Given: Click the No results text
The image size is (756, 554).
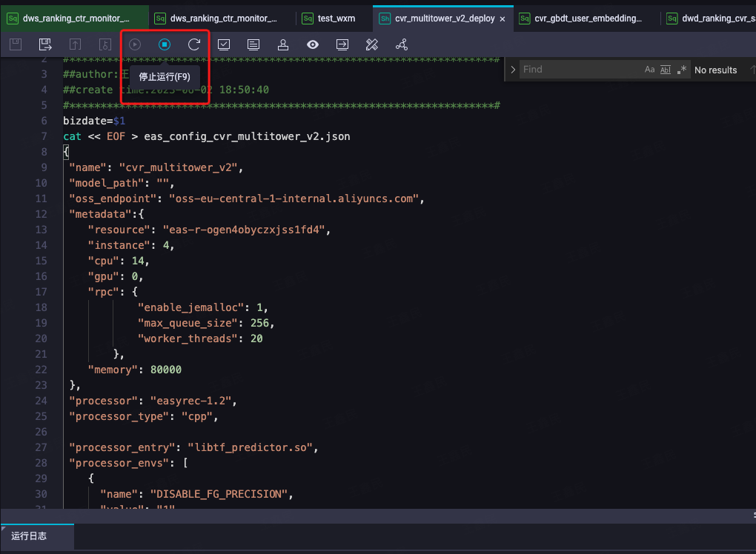Looking at the screenshot, I should [715, 70].
